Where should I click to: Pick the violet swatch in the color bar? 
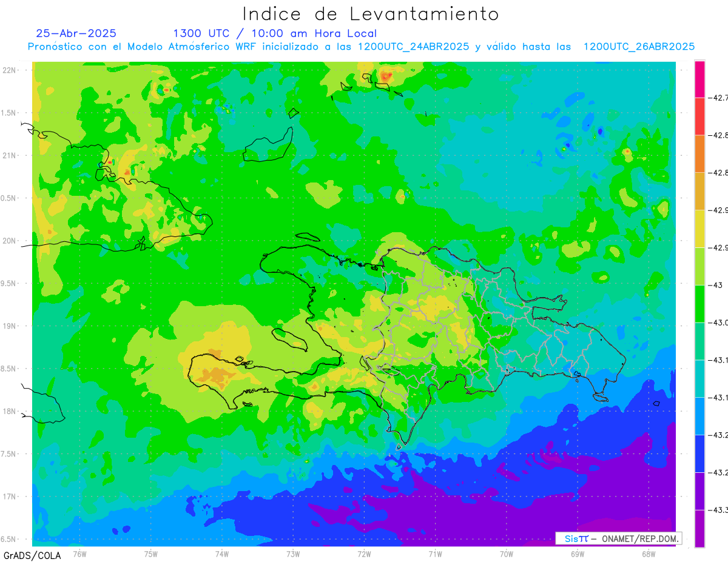click(699, 492)
